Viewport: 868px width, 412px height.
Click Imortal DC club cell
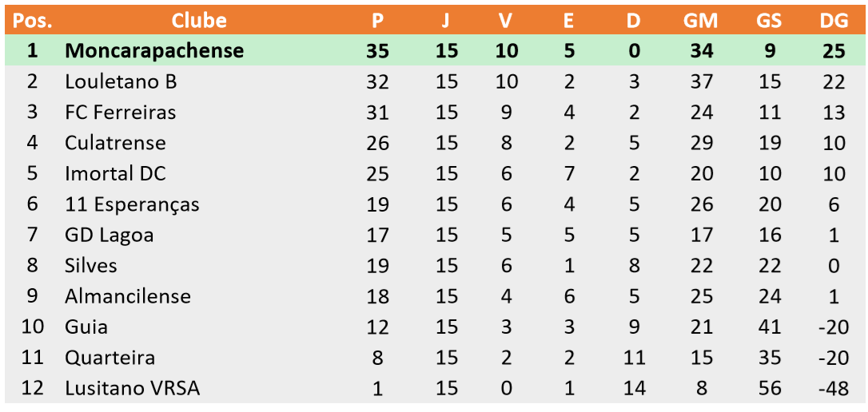pos(115,174)
